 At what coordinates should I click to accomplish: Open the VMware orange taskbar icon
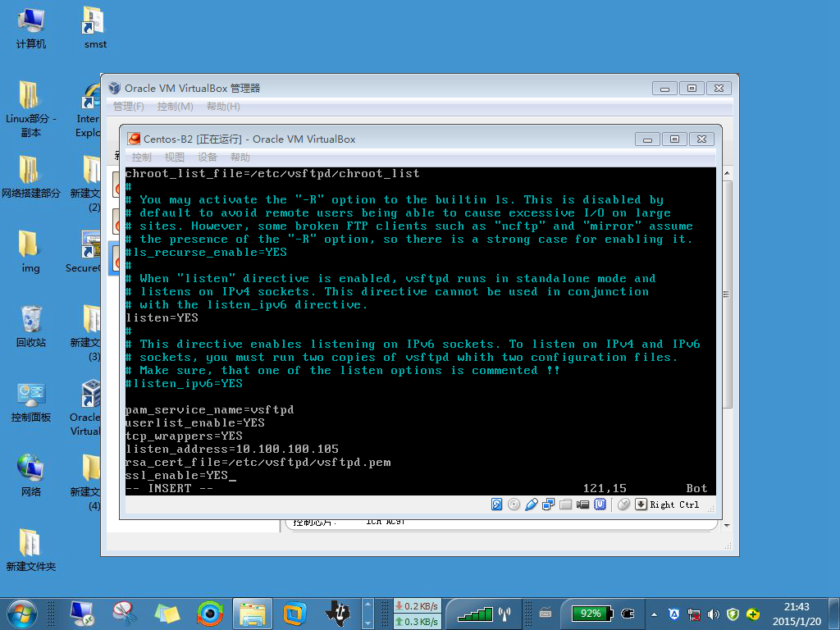(294, 614)
